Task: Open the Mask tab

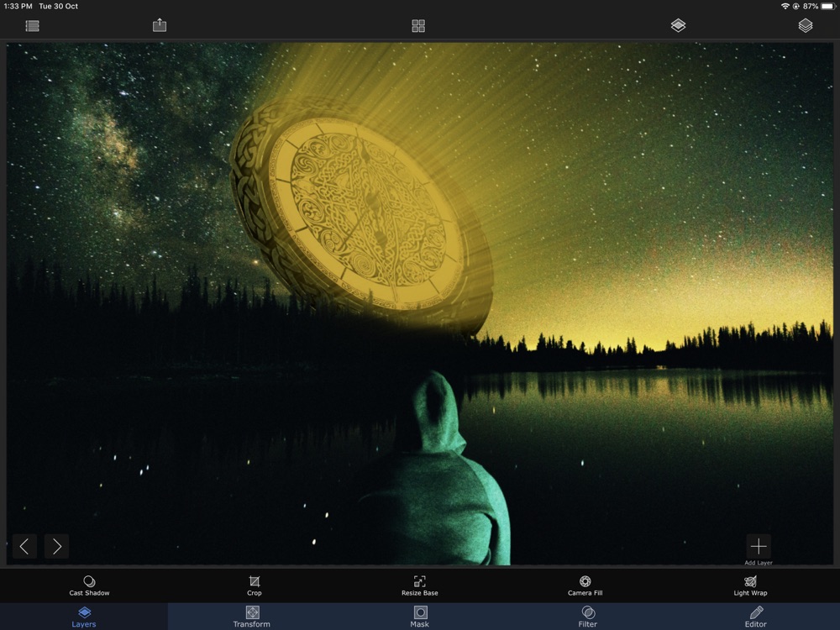Action: [420, 617]
